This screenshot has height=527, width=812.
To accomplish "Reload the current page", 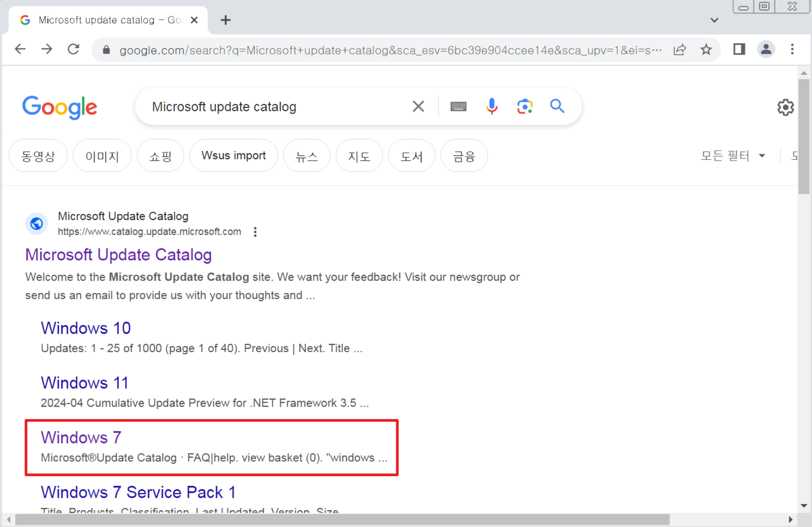I will tap(73, 49).
